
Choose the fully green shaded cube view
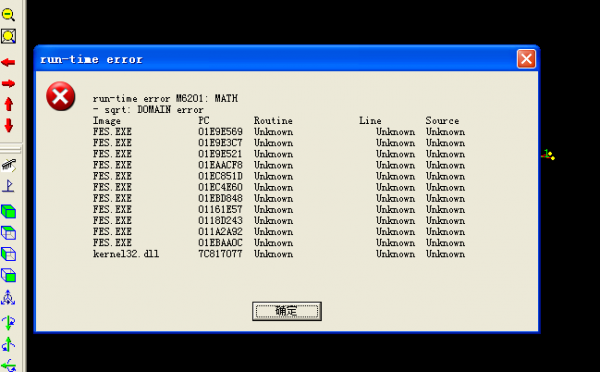8,211
